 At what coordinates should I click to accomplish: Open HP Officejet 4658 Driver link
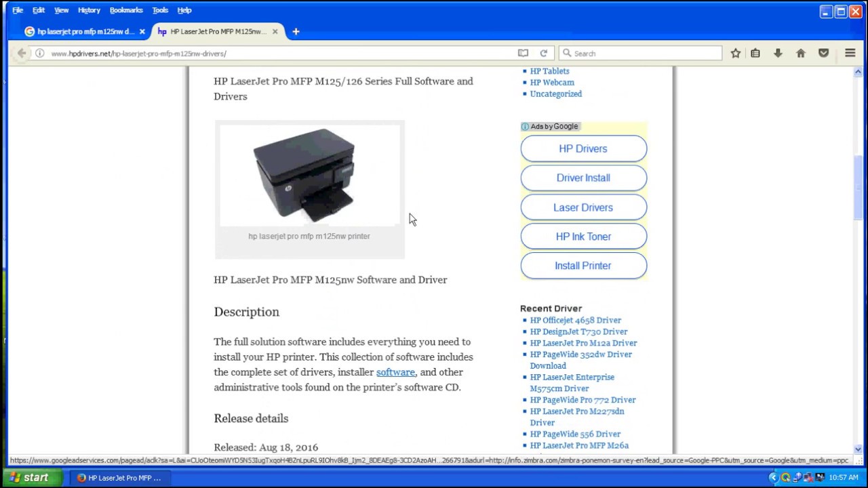(576, 321)
